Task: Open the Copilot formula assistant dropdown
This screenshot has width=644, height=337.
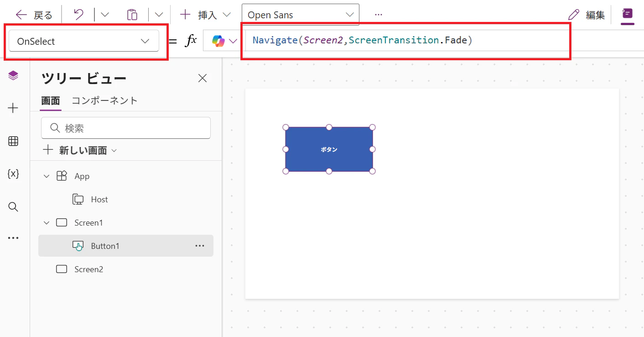Action: (224, 41)
